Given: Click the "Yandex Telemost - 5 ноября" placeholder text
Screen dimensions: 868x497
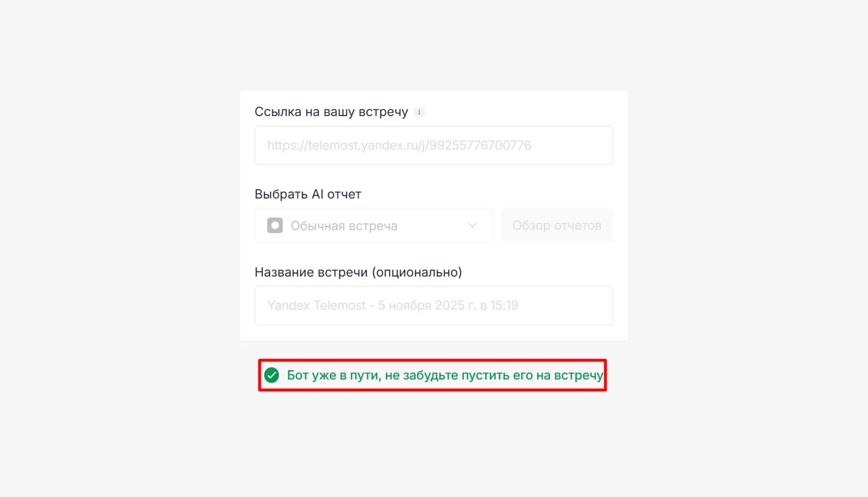Looking at the screenshot, I should pos(393,306).
